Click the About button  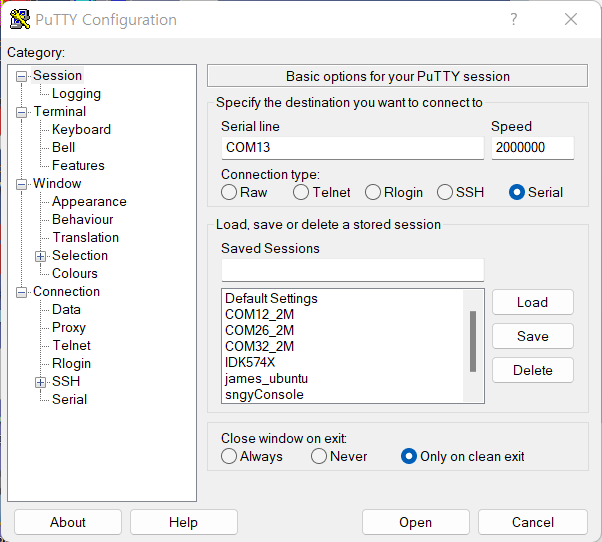click(68, 522)
